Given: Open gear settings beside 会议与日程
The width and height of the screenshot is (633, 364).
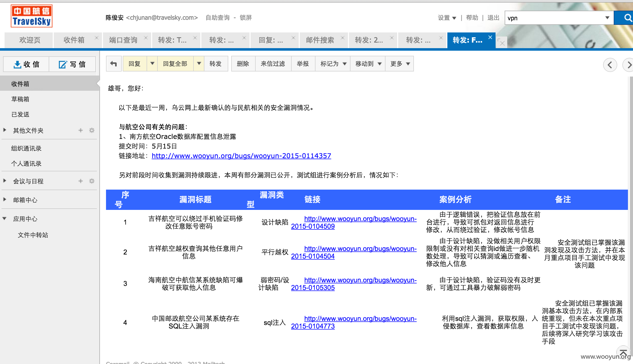Looking at the screenshot, I should 92,181.
